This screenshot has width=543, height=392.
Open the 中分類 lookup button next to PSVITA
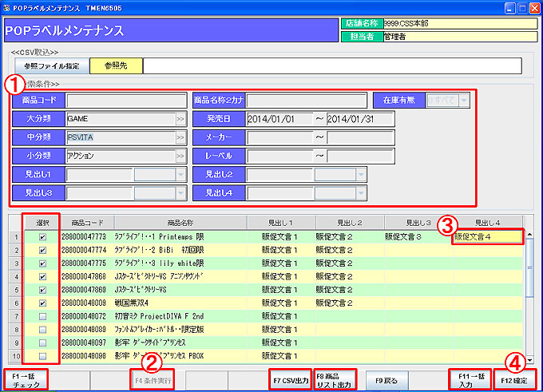pos(180,137)
